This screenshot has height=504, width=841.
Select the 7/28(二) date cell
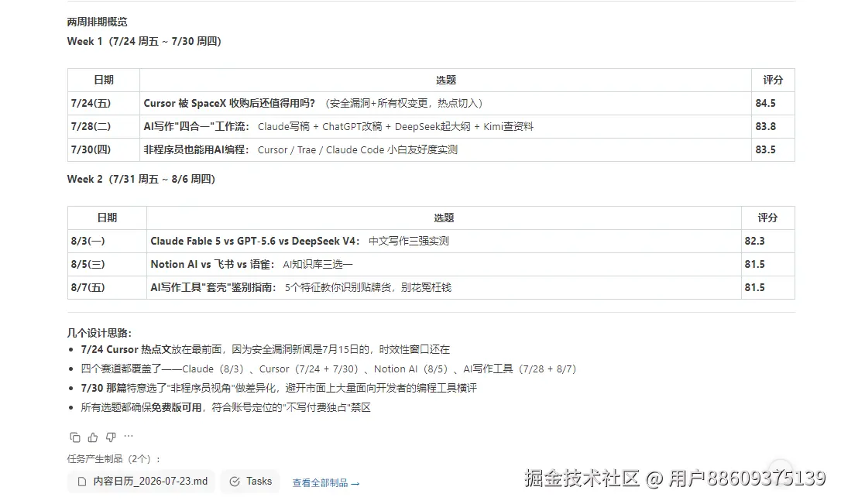tap(104, 126)
